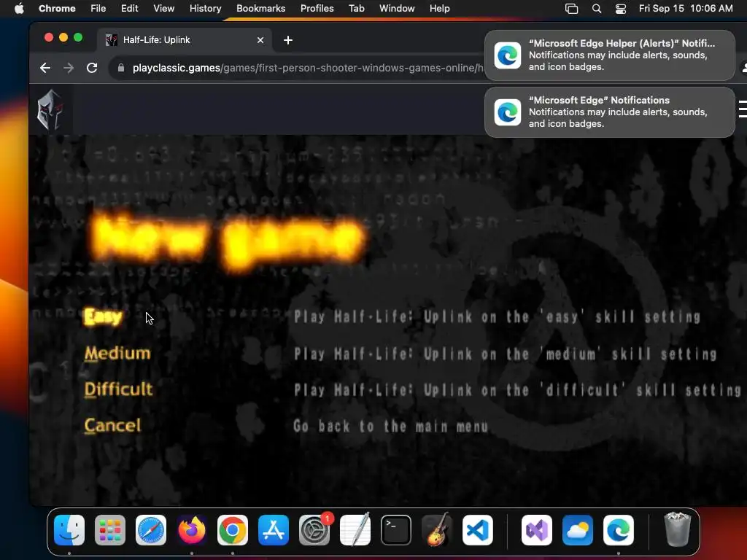Open the App Store from the Dock
Screen dimensions: 747x560
coord(274,530)
